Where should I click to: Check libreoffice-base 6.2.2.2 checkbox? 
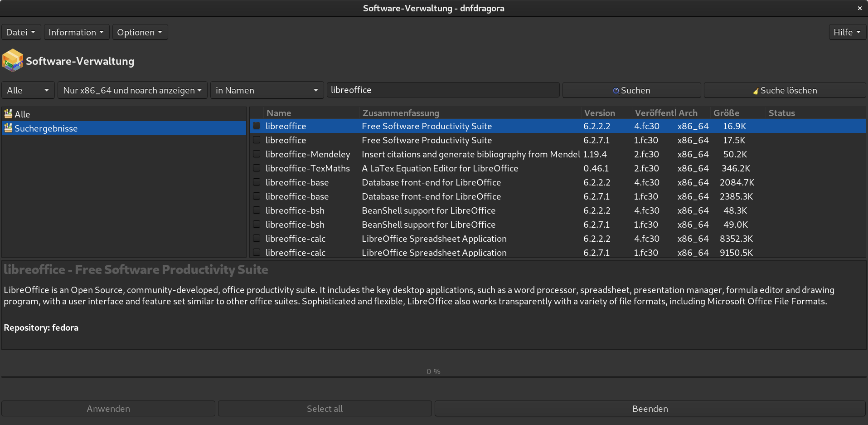pos(257,182)
